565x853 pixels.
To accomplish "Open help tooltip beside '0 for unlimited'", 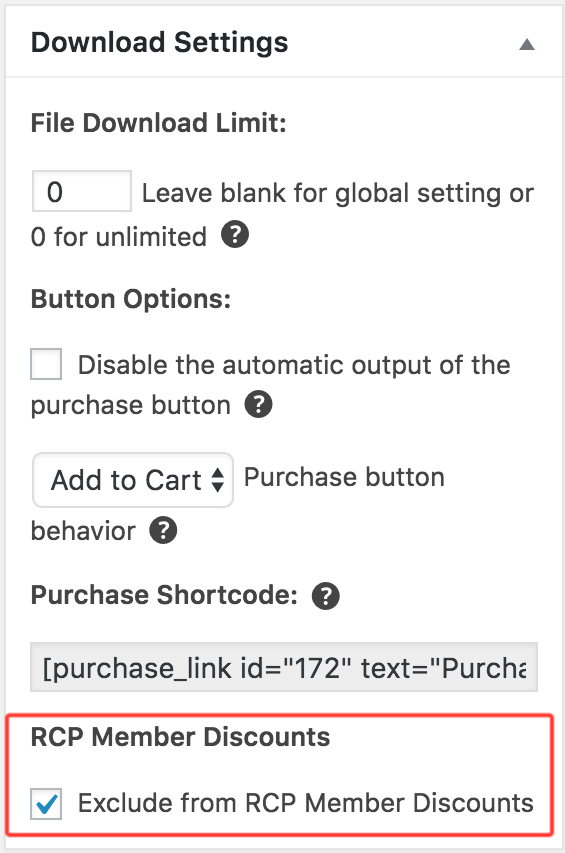I will (235, 235).
